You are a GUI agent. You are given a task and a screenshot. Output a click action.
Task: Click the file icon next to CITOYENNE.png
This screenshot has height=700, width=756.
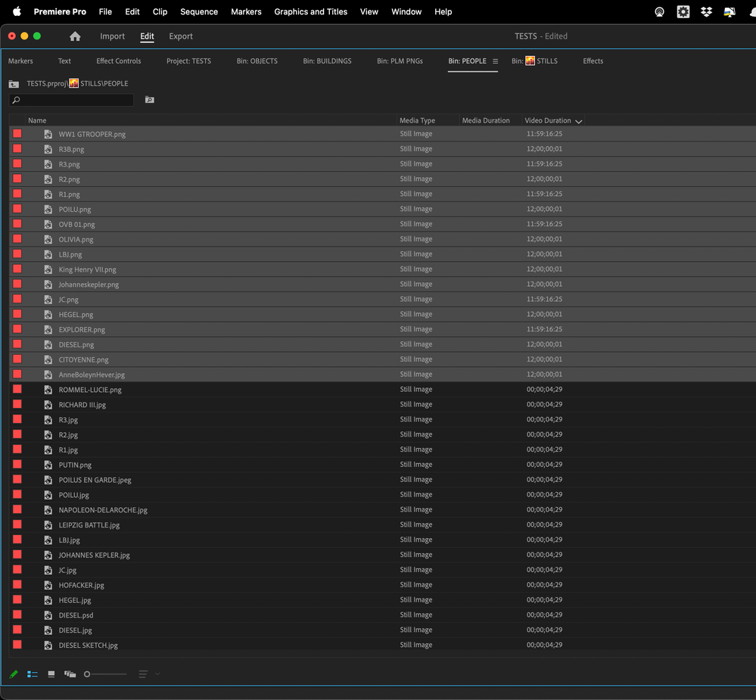(x=48, y=359)
